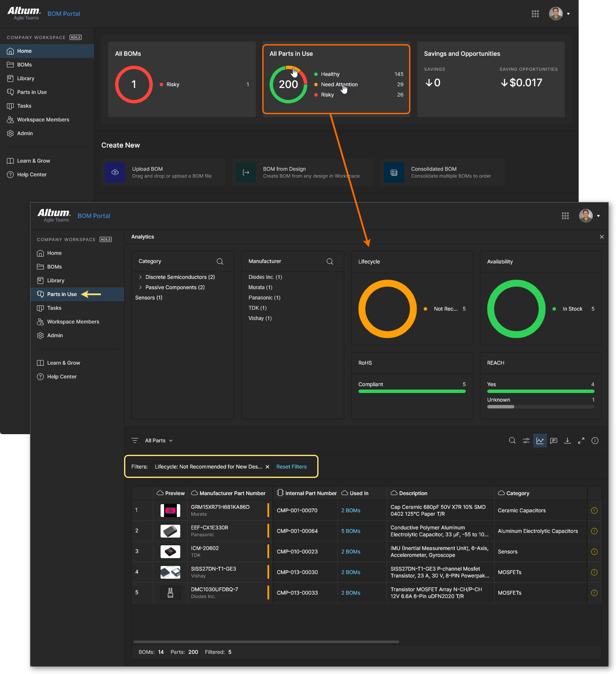Remove the Lifecycle filter chip
This screenshot has height=674, width=616.
point(267,467)
